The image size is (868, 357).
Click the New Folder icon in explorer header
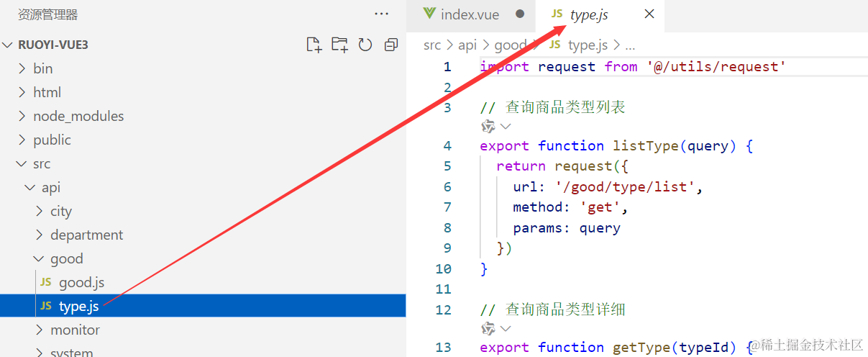click(x=339, y=45)
